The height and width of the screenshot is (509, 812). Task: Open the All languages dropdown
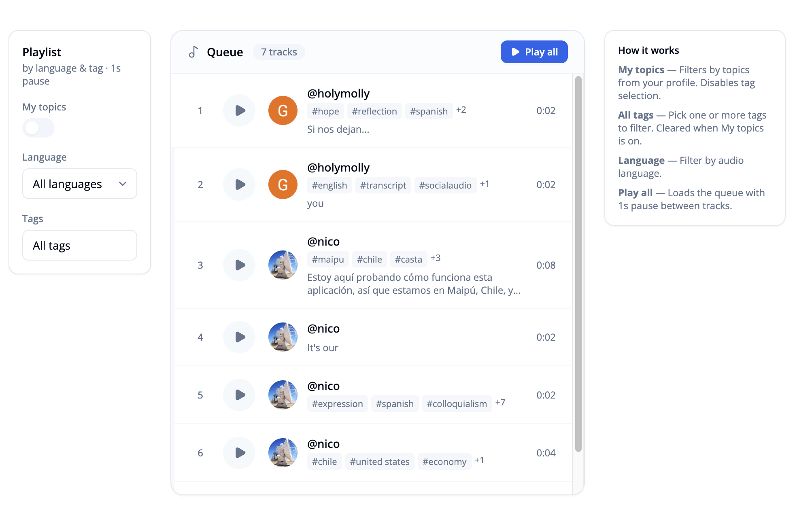(x=79, y=184)
